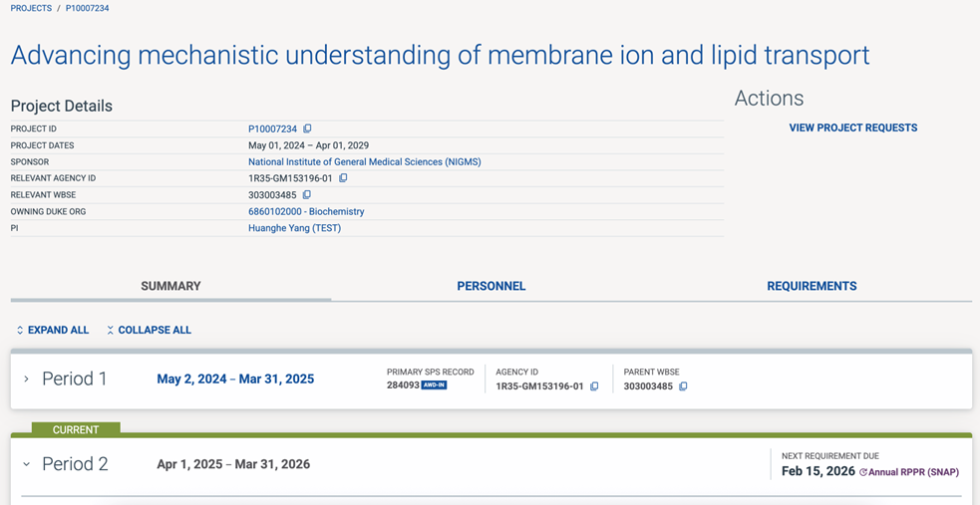Click the AWD-IN badge
The height and width of the screenshot is (505, 980).
(434, 385)
